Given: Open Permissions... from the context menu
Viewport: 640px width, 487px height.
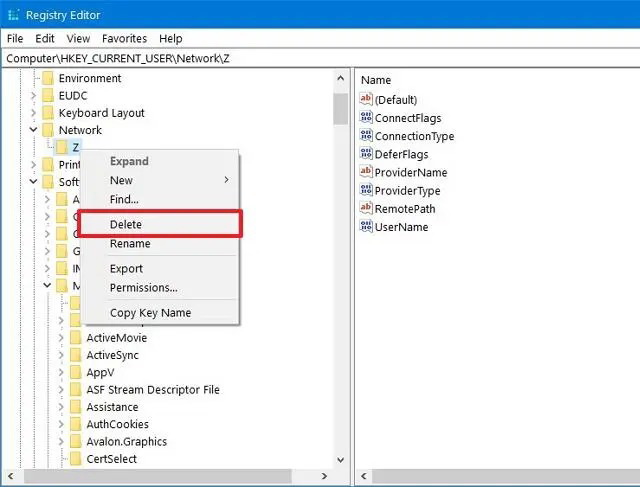Looking at the screenshot, I should 160,288.
